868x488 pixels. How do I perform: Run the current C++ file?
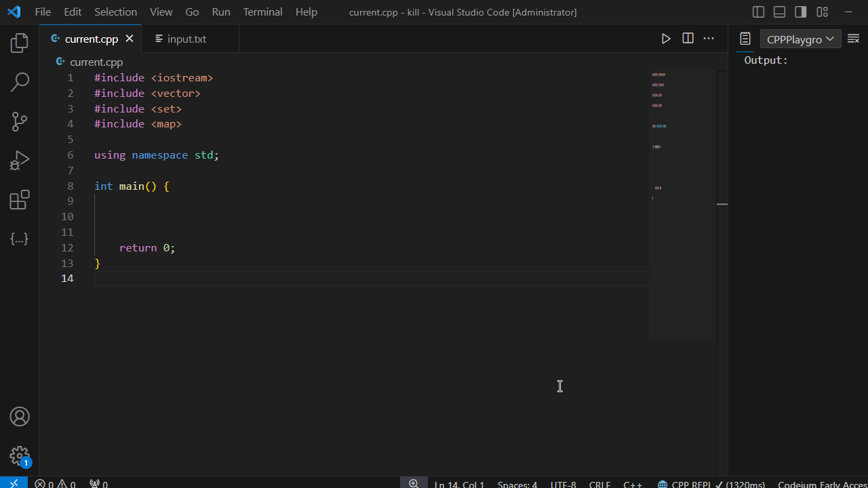coord(666,39)
